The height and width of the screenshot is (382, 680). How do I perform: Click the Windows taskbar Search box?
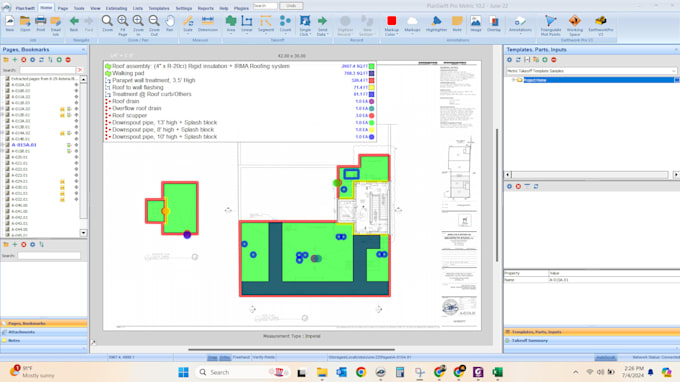(243, 372)
